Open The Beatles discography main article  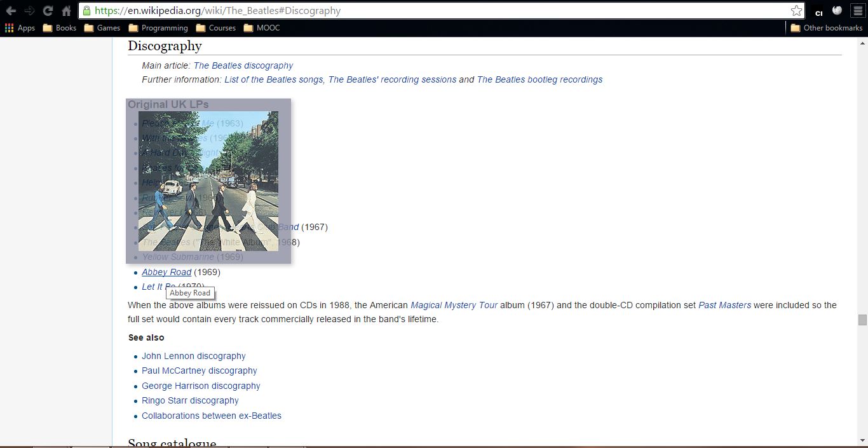tap(243, 65)
